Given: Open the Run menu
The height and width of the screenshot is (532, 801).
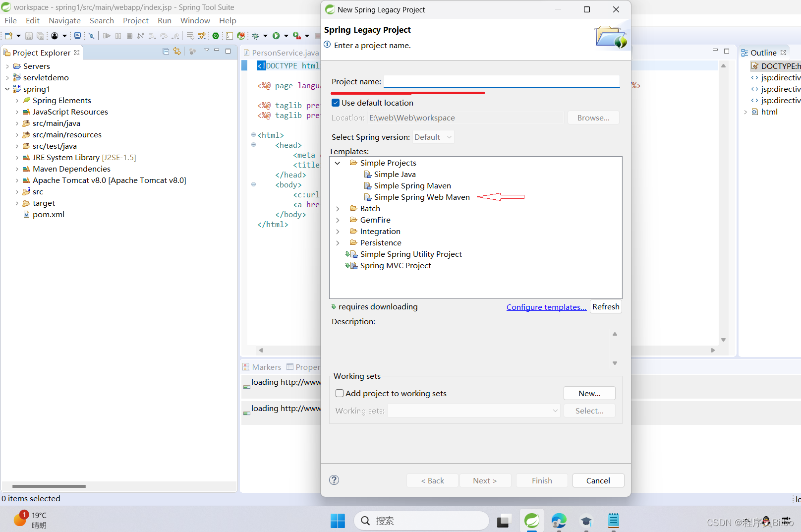Looking at the screenshot, I should (165, 20).
